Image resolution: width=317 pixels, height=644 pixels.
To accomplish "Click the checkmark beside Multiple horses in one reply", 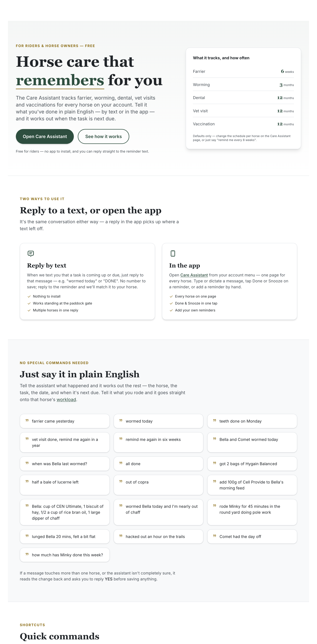I will click(29, 310).
